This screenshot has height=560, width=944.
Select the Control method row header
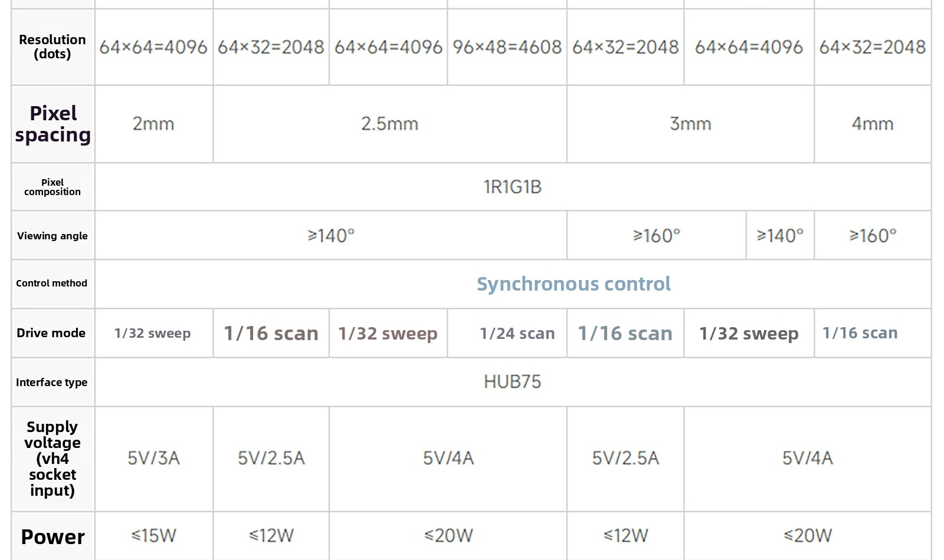point(52,284)
